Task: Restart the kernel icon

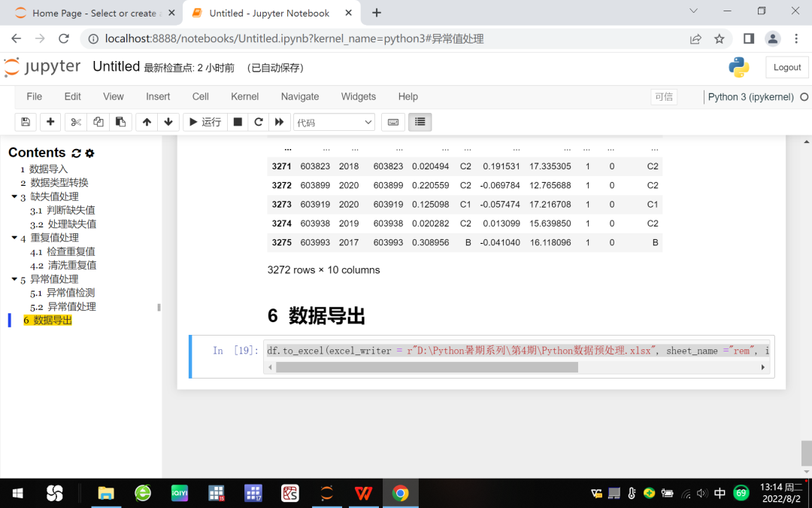Action: pos(259,122)
